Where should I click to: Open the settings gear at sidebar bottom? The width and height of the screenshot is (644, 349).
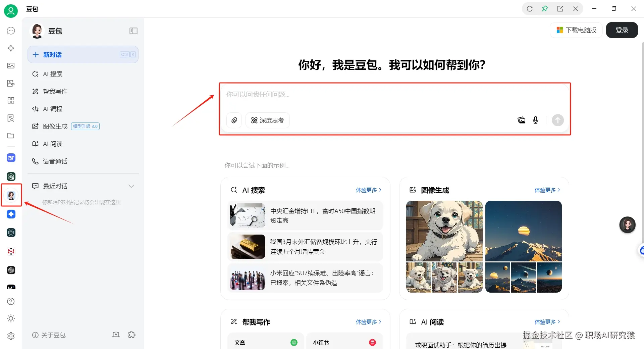click(11, 336)
